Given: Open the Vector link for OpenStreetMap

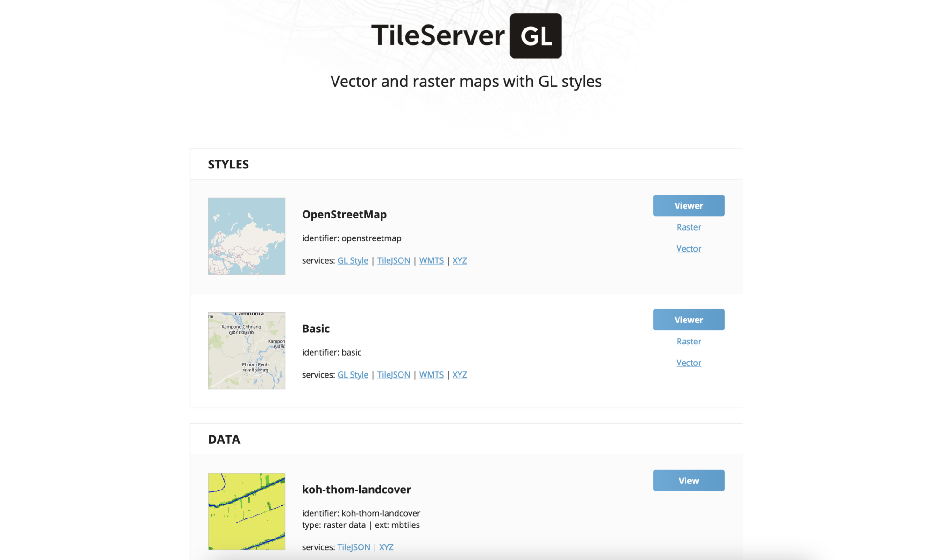Looking at the screenshot, I should tap(689, 249).
